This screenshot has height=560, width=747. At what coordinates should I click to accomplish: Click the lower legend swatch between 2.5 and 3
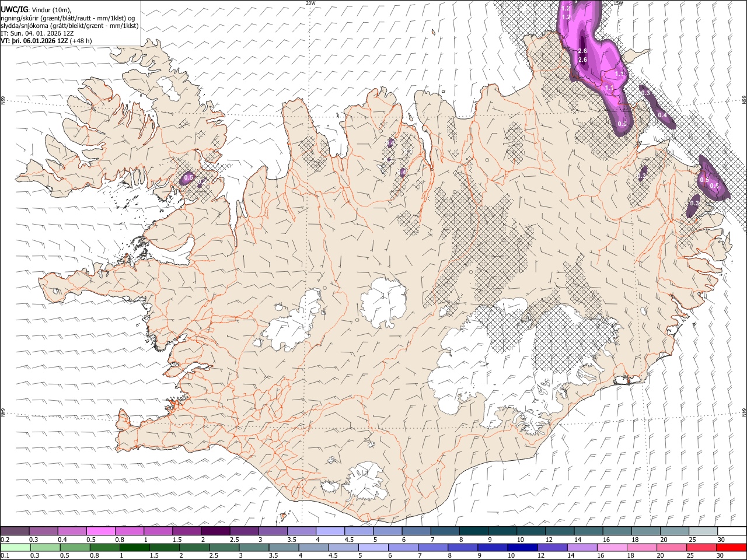pyautogui.click(x=224, y=547)
